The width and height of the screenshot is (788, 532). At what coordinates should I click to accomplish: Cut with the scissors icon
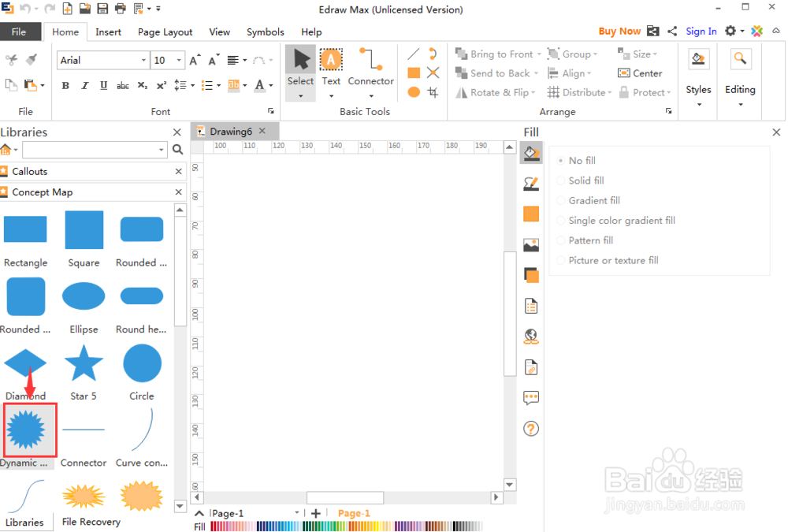pos(11,59)
